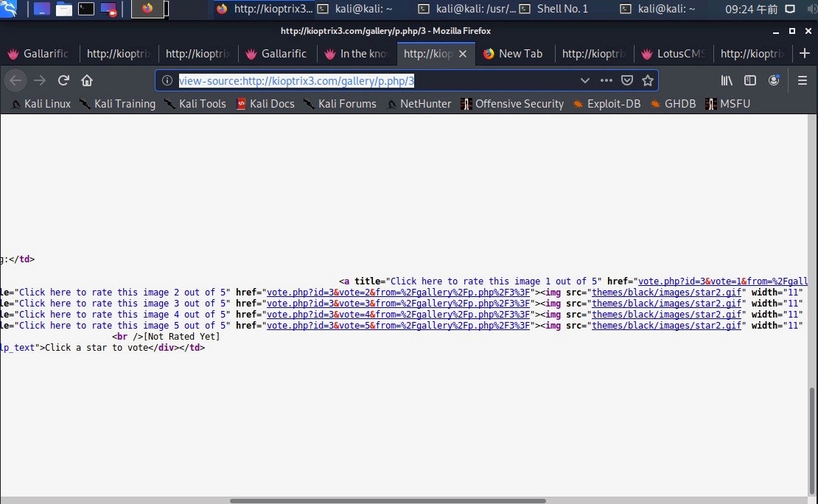Open the page actions three-dot menu

click(x=606, y=80)
